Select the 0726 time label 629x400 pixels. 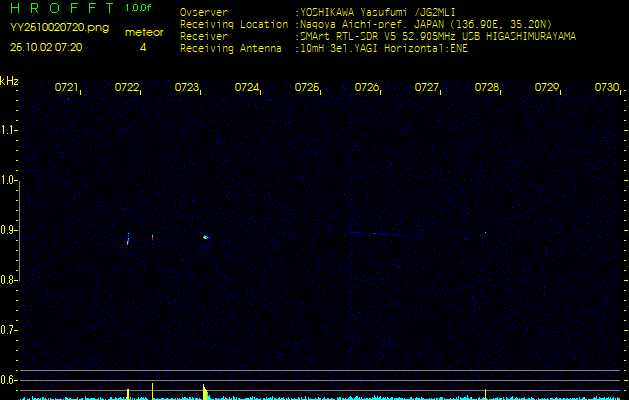367,88
